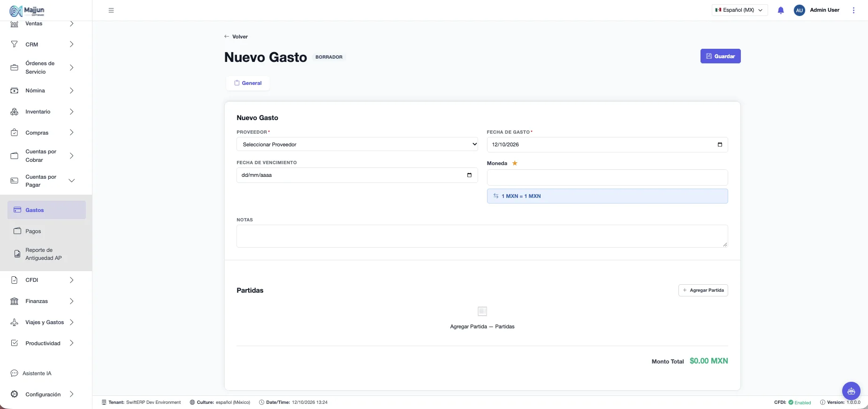The image size is (868, 409).
Task: Click the calendar icon in Fecha de Gasto
Action: [720, 144]
